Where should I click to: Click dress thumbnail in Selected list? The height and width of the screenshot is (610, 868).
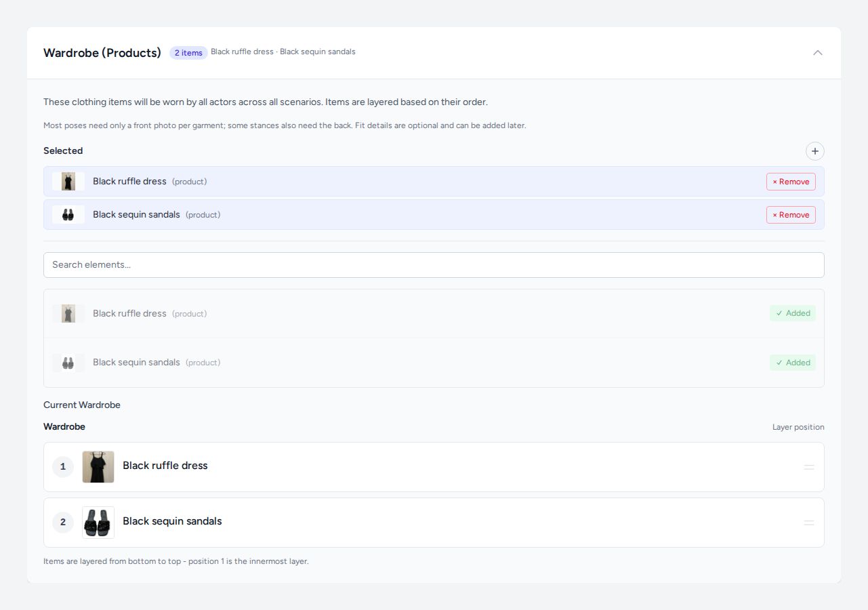click(68, 182)
